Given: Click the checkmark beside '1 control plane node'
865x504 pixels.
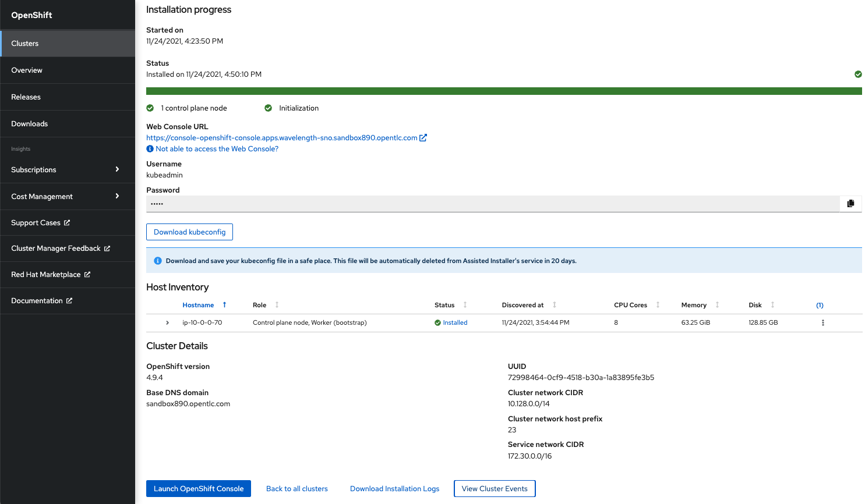Looking at the screenshot, I should (x=150, y=108).
